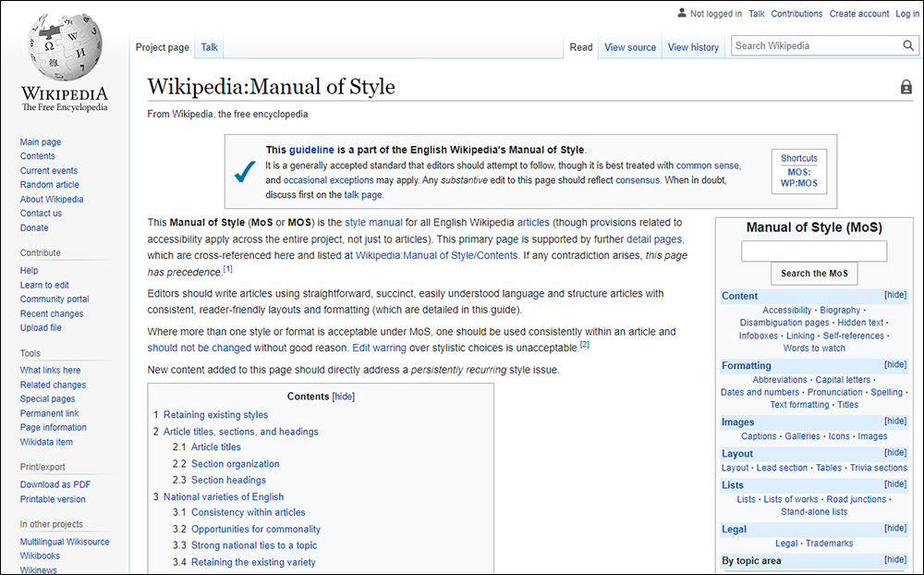Image resolution: width=924 pixels, height=575 pixels.
Task: Go to Main page in sidebar
Action: (x=40, y=142)
